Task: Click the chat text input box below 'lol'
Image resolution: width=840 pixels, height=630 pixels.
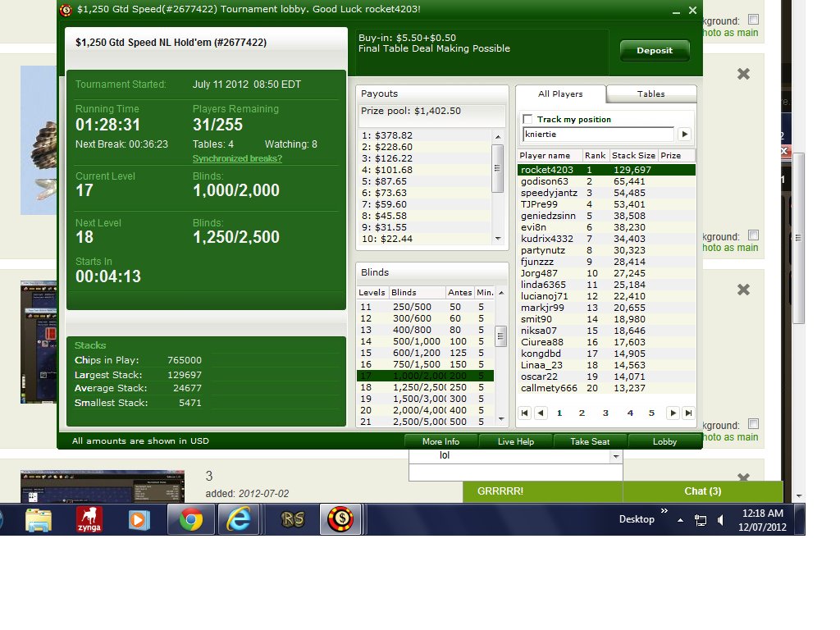Action: click(515, 472)
